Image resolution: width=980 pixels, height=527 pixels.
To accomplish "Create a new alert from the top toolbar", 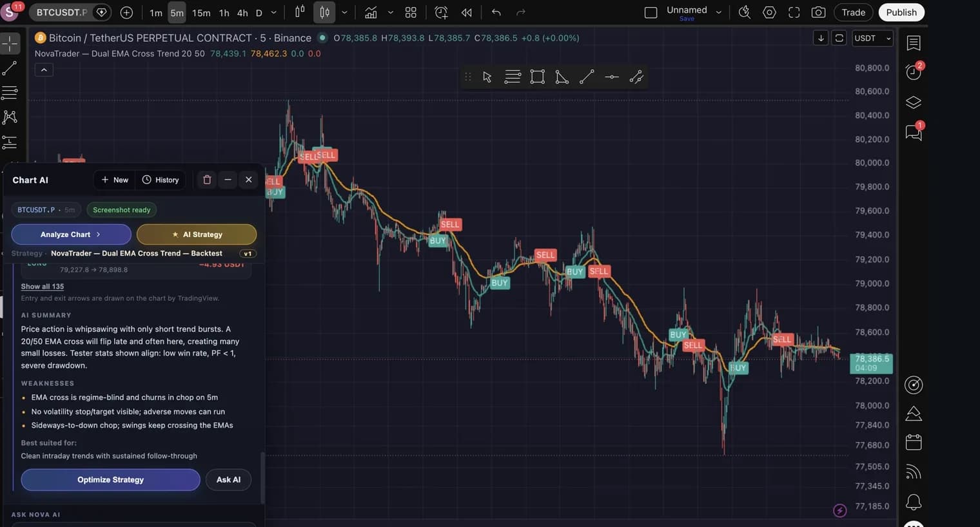I will [x=441, y=12].
